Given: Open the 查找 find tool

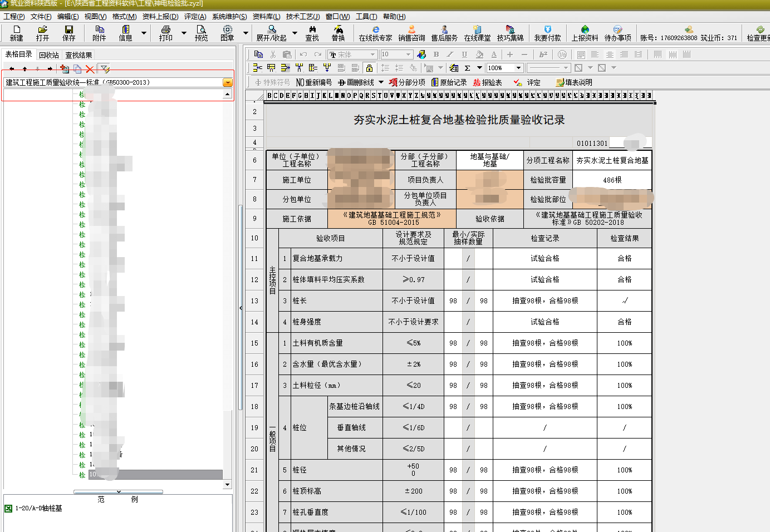Looking at the screenshot, I should click(x=312, y=33).
